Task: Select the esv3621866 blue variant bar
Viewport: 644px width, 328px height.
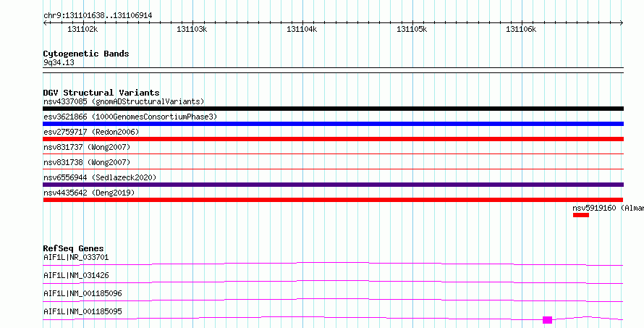Action: 333,124
